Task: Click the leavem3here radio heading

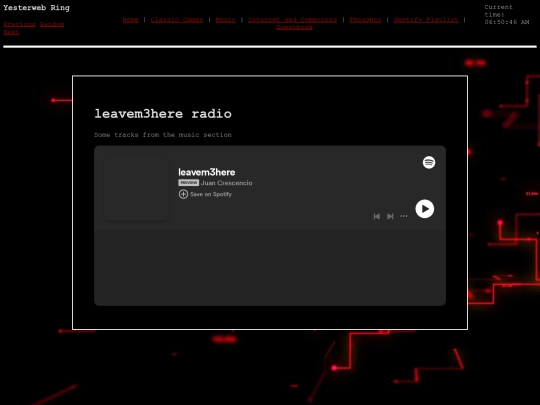Action: click(x=163, y=114)
